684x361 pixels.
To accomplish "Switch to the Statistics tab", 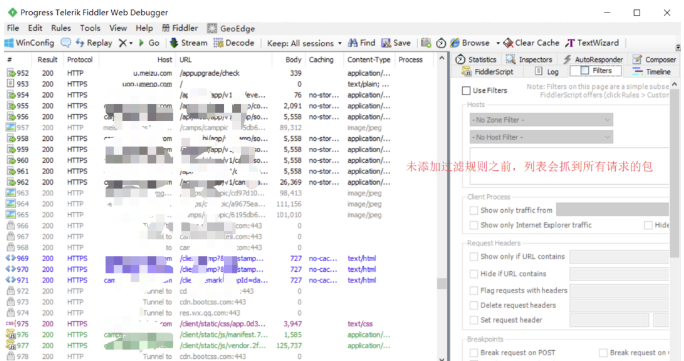I will (x=476, y=59).
